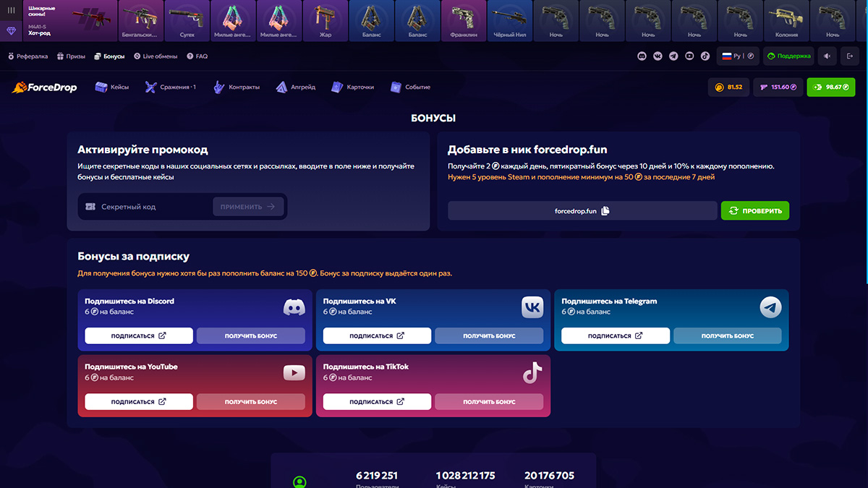Click Получить бонус on the VK card

(489, 336)
